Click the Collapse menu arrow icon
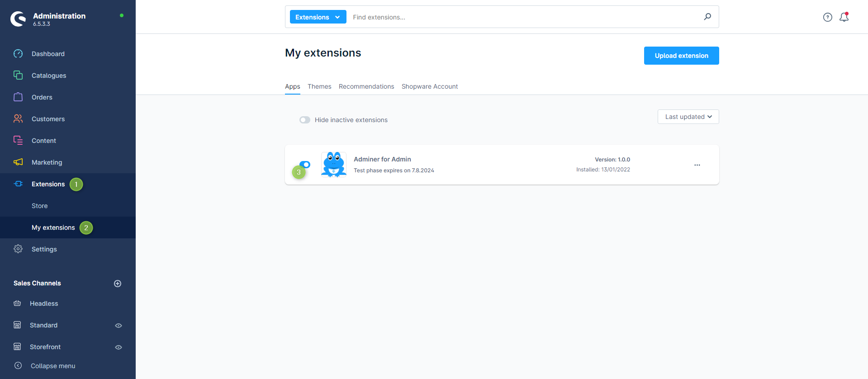The height and width of the screenshot is (379, 868). [x=18, y=365]
